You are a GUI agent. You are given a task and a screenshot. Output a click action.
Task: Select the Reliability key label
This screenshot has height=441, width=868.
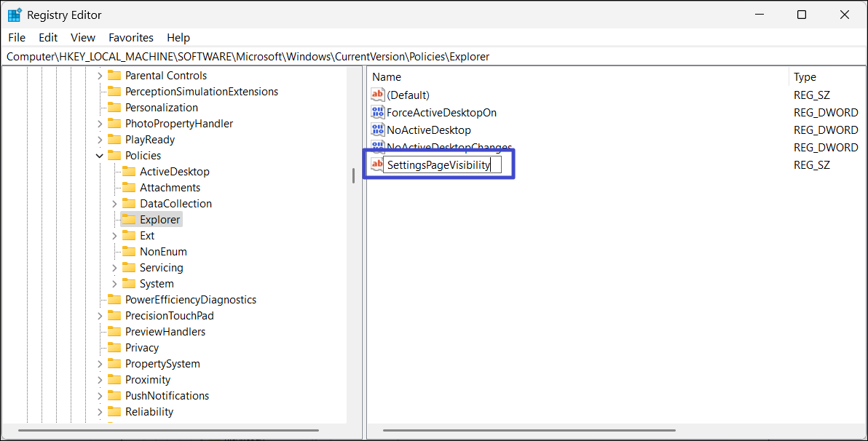point(149,412)
